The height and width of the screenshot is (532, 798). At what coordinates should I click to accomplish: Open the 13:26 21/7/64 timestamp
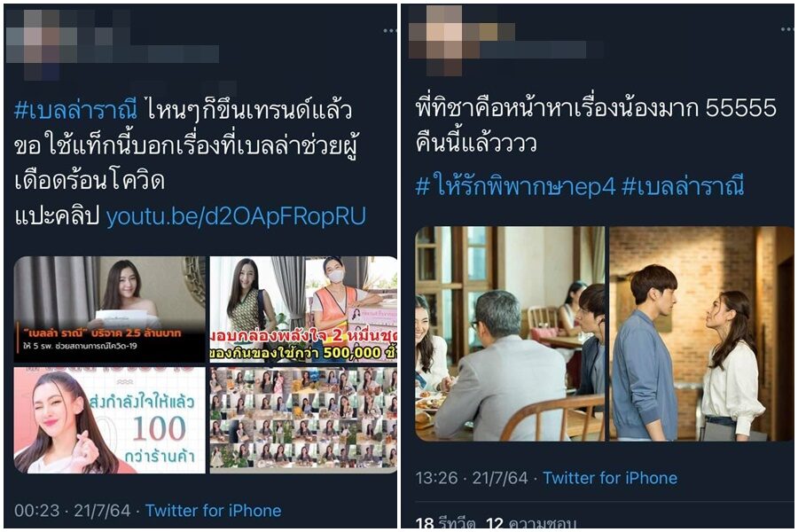(472, 478)
